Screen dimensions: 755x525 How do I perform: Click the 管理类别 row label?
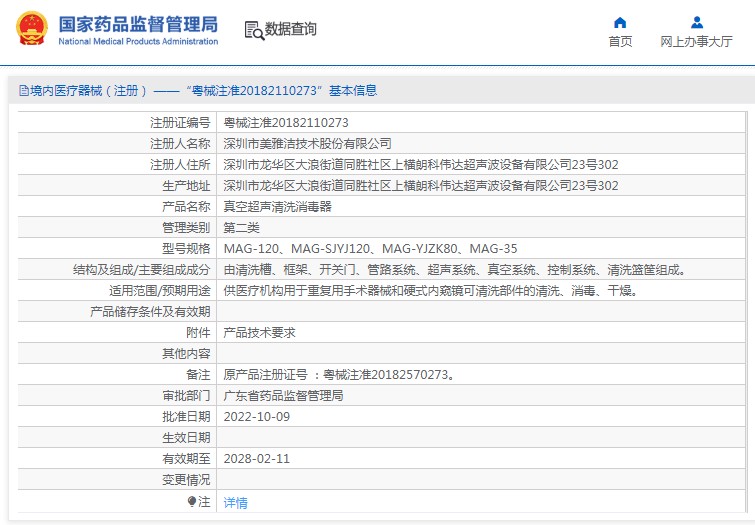point(186,228)
